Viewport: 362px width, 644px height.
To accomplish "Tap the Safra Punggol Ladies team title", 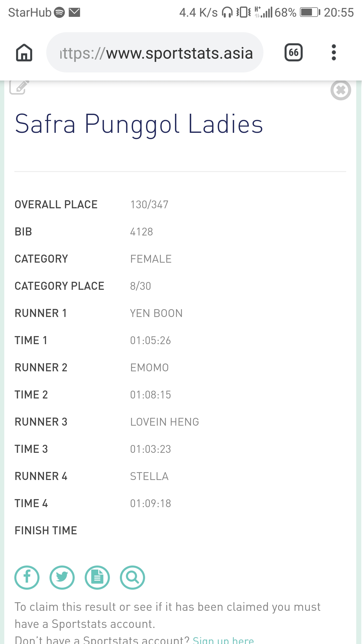I will click(139, 124).
